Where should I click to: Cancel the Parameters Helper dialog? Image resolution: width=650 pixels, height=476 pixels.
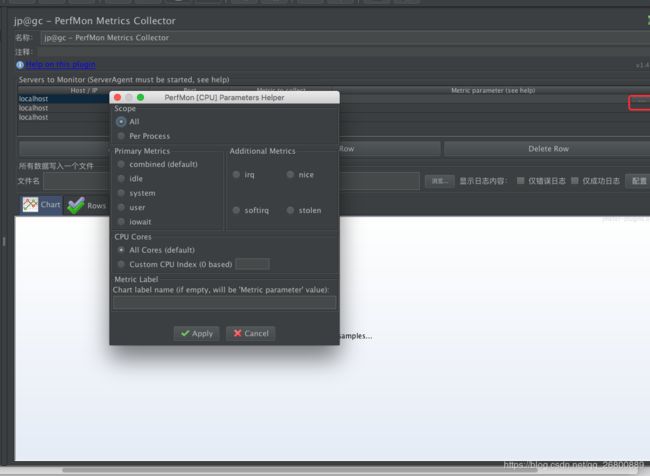point(251,333)
